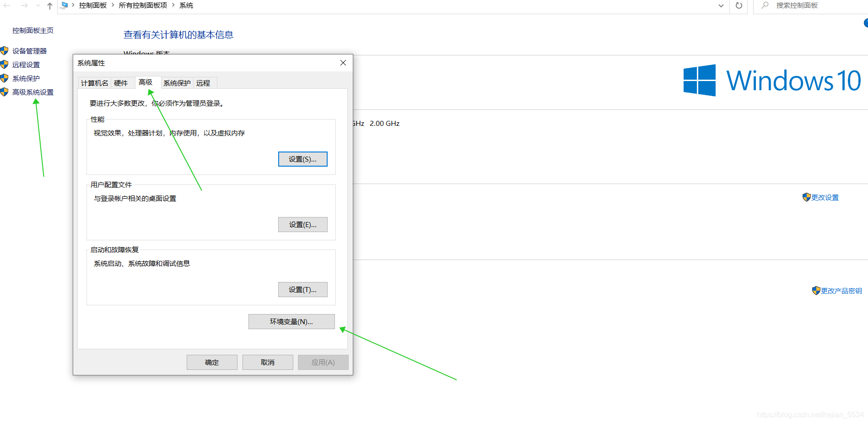Click 确定 button in dialog
This screenshot has width=868, height=423.
point(212,363)
